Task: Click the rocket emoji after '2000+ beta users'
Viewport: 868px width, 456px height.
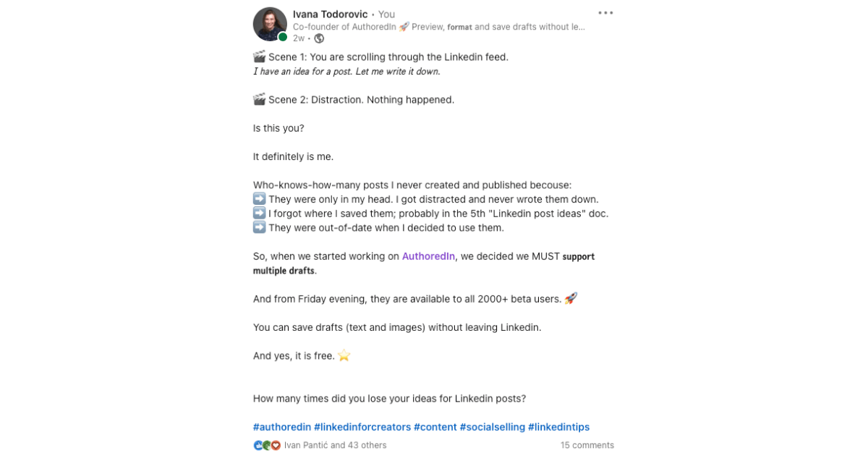Action: [572, 298]
